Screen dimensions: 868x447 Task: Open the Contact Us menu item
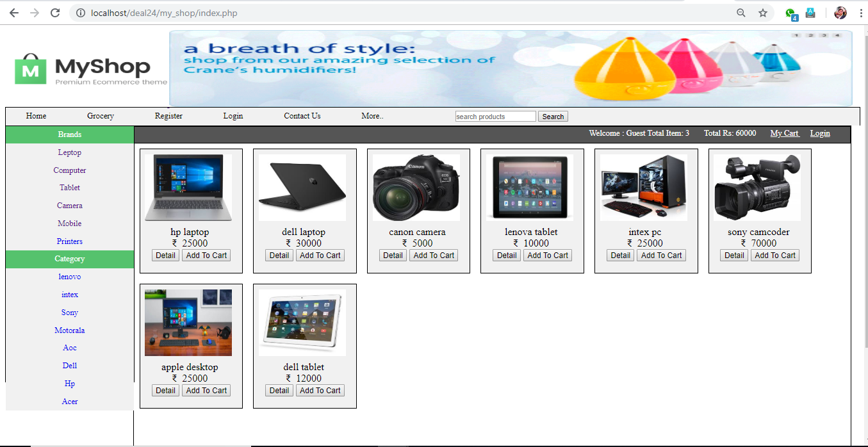[302, 116]
